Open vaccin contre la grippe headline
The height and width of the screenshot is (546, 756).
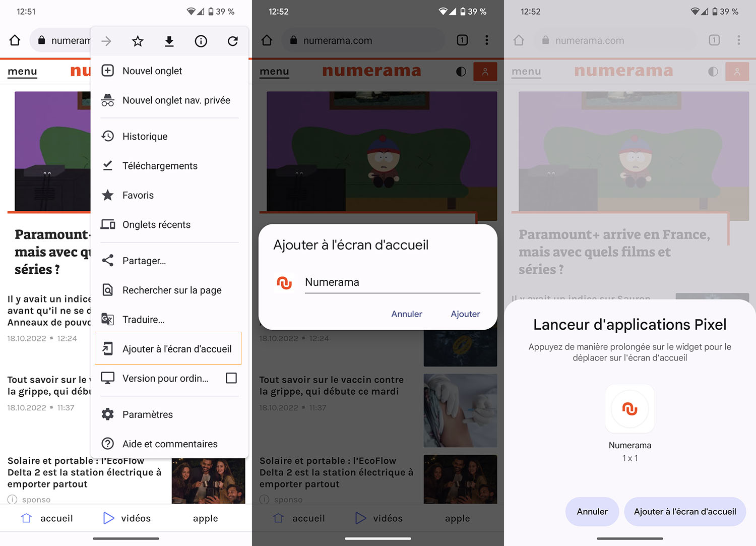pos(332,386)
